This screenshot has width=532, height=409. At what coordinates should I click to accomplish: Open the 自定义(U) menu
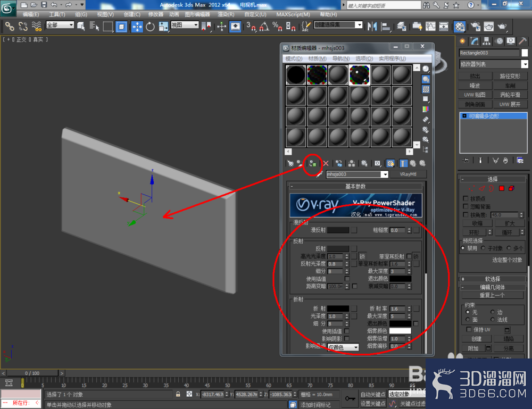(255, 14)
